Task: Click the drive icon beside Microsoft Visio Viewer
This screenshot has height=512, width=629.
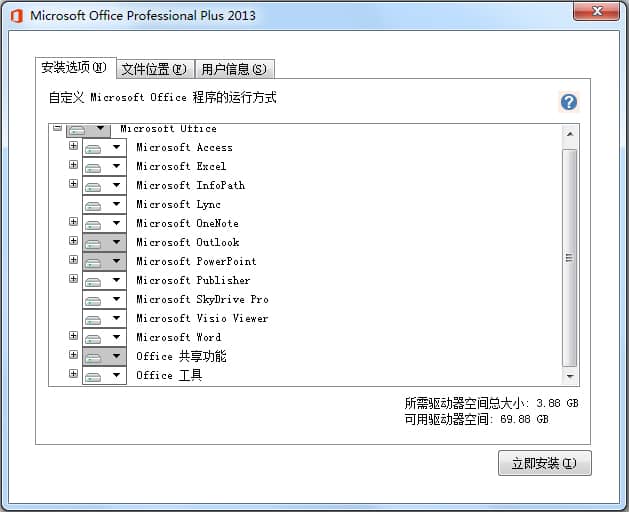Action: (x=94, y=319)
